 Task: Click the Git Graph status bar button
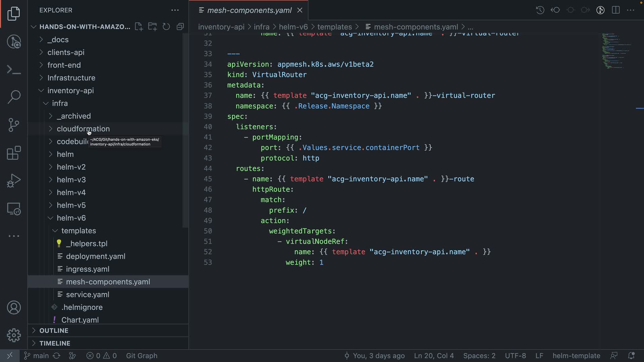click(x=142, y=356)
